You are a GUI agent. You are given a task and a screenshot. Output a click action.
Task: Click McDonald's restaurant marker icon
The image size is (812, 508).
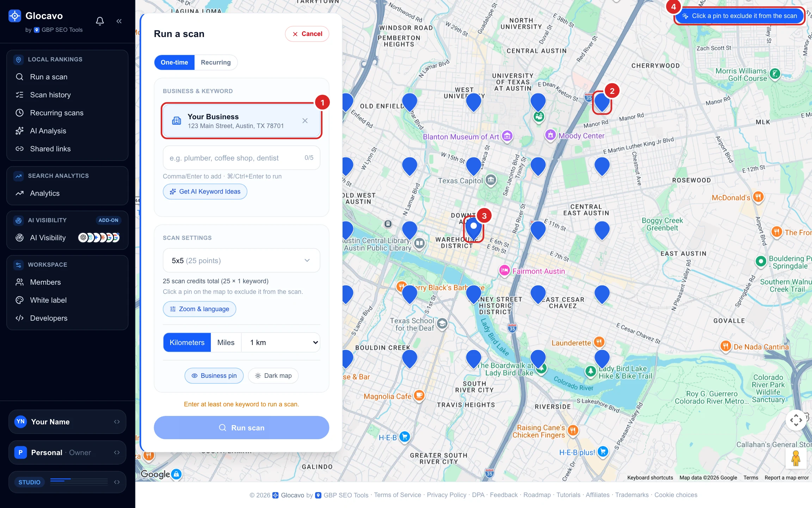pyautogui.click(x=758, y=197)
